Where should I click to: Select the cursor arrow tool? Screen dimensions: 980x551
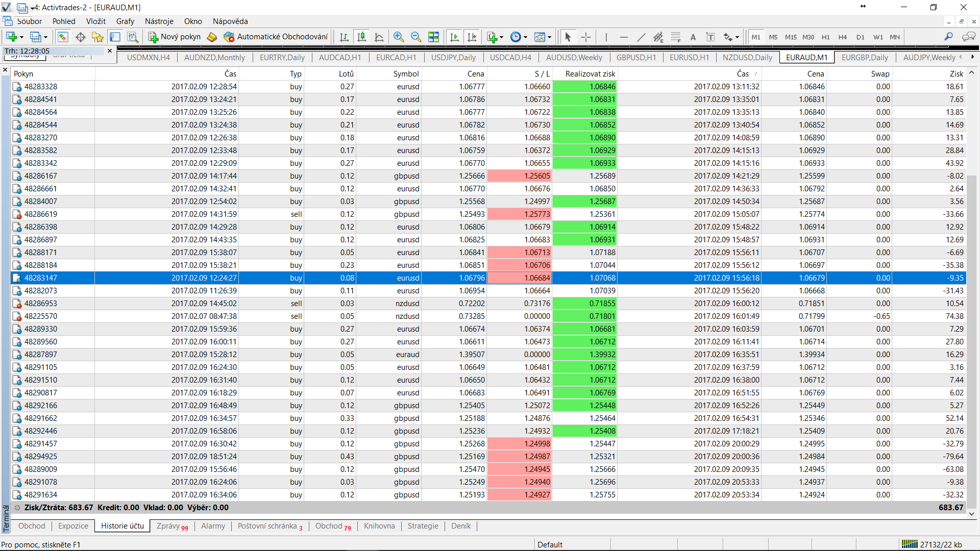(568, 37)
